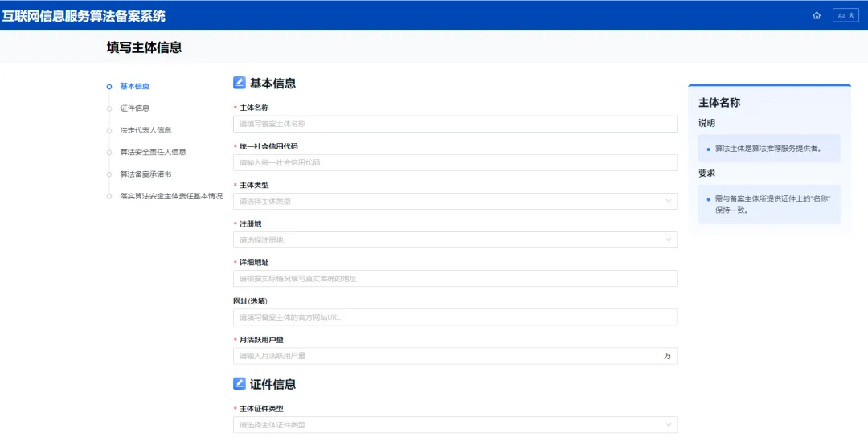Click the edit icon beside 基本信息 heading
This screenshot has height=441, width=868.
coord(240,83)
